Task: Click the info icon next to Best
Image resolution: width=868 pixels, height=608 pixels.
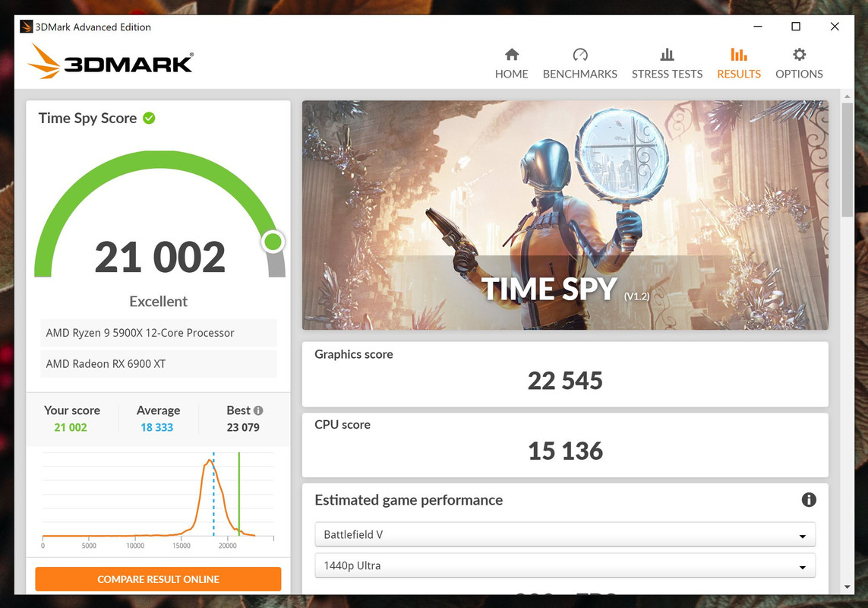Action: 258,410
